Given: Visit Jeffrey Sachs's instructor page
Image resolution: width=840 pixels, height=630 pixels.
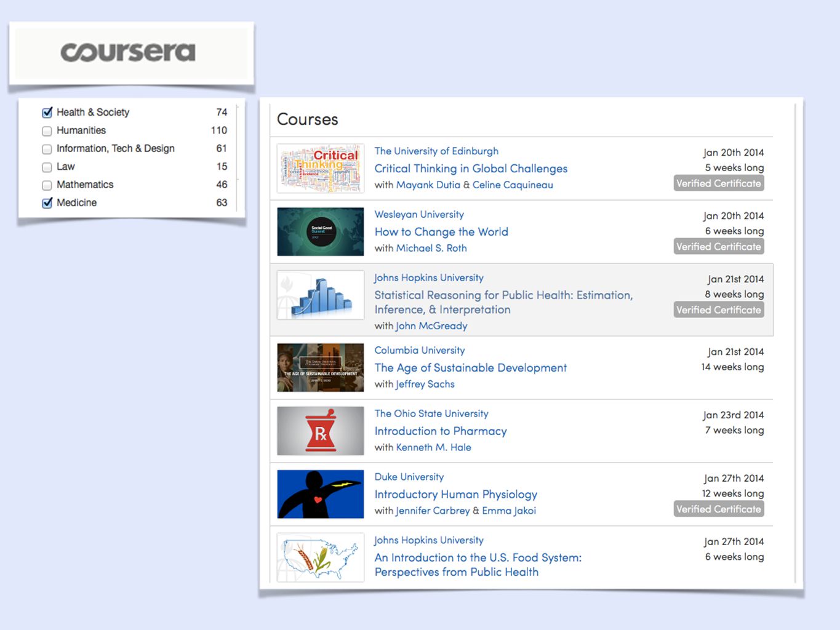Looking at the screenshot, I should [x=425, y=384].
